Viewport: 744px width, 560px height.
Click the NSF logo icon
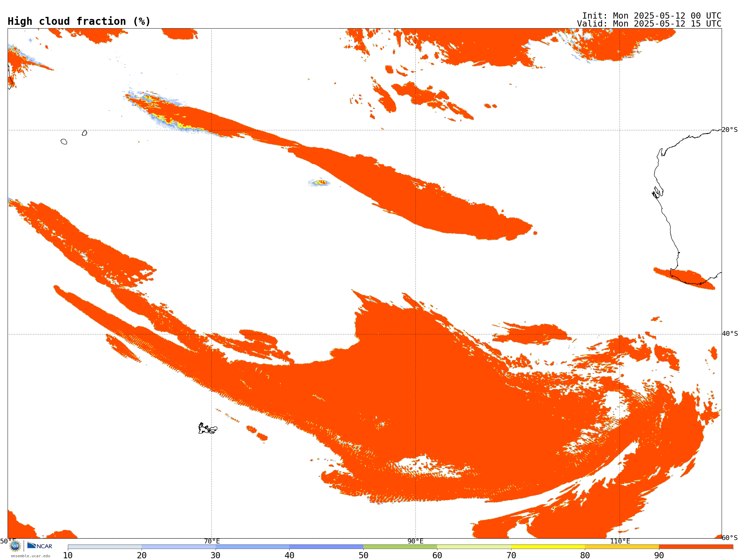pyautogui.click(x=15, y=546)
